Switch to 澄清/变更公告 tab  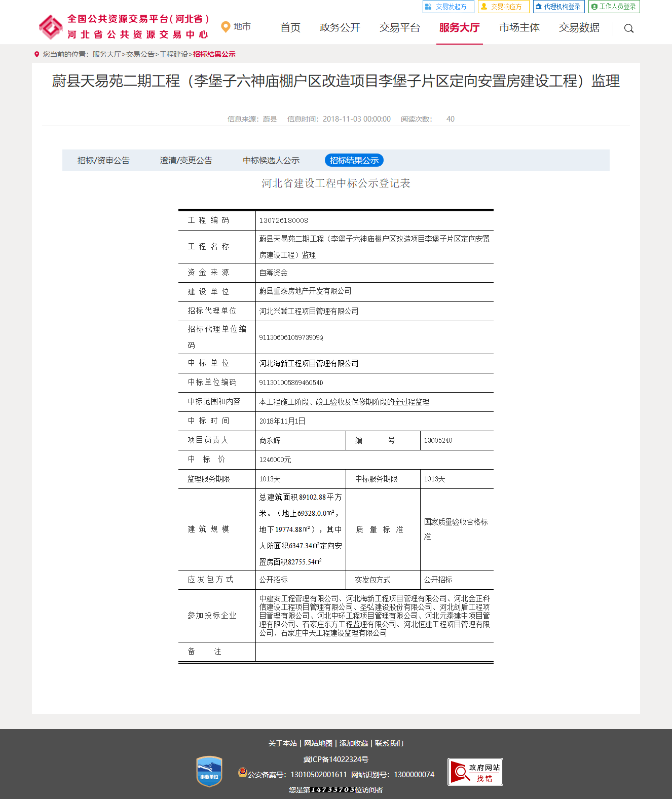pos(186,161)
